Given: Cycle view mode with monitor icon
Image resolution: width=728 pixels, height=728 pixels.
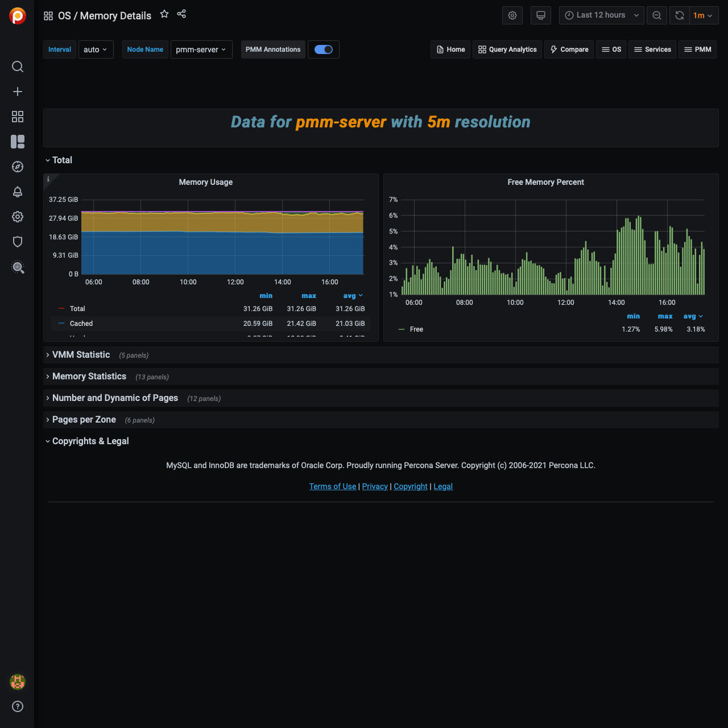Looking at the screenshot, I should (x=541, y=15).
